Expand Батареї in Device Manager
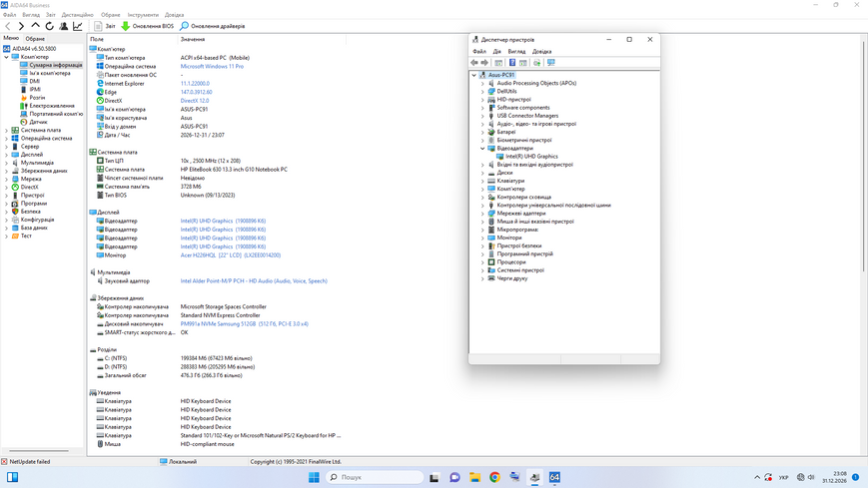868x488 pixels. pos(482,132)
